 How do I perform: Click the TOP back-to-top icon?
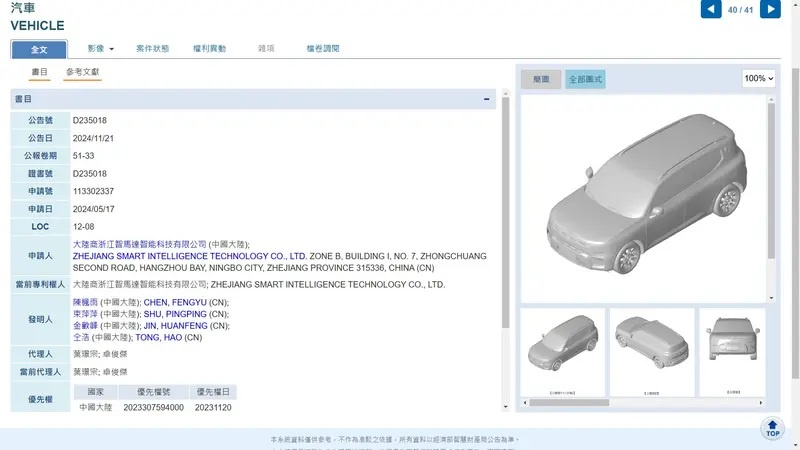click(x=772, y=429)
